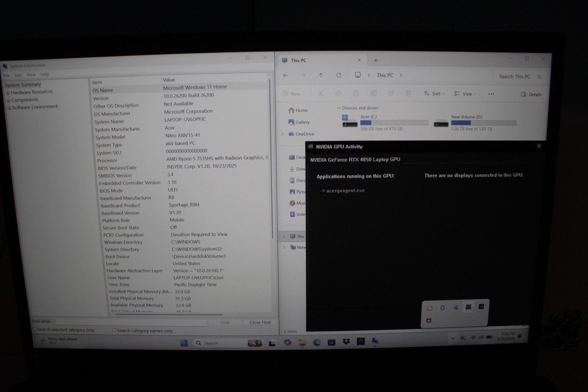Open the Edit menu in System Information
The image size is (588, 392).
tap(18, 75)
